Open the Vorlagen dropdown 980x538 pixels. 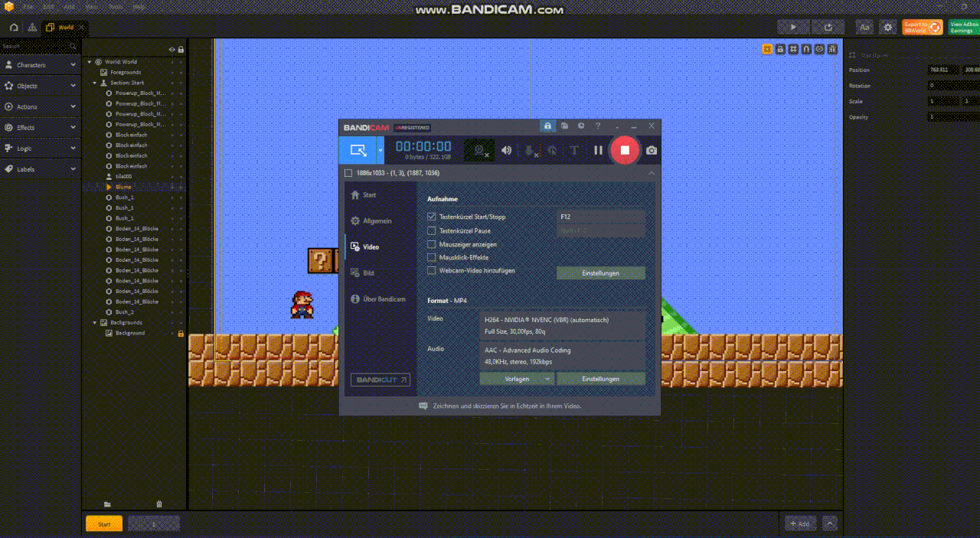coord(517,379)
